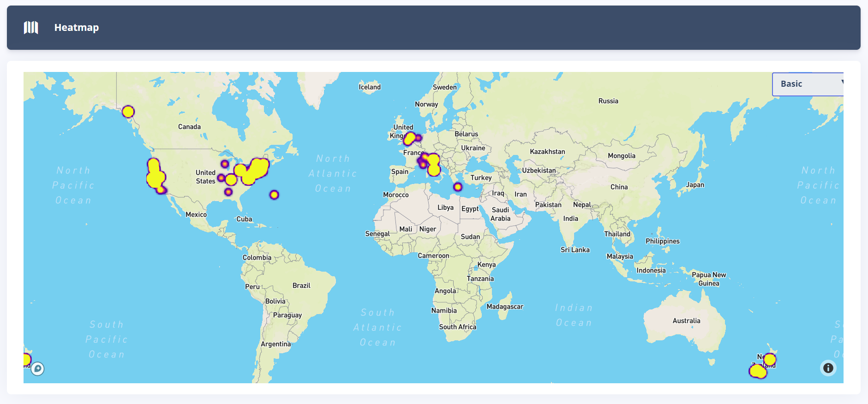Select the US West Coast heat cluster
Viewport: 868px width, 404px height.
click(x=155, y=176)
